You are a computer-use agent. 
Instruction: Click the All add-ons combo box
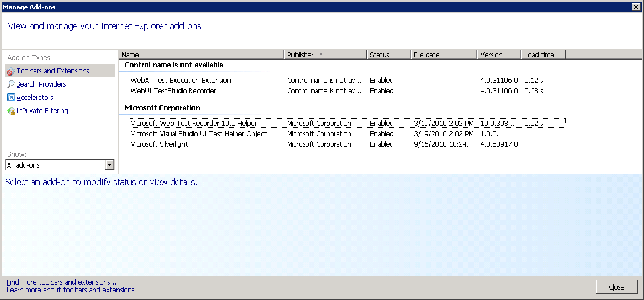(x=60, y=165)
